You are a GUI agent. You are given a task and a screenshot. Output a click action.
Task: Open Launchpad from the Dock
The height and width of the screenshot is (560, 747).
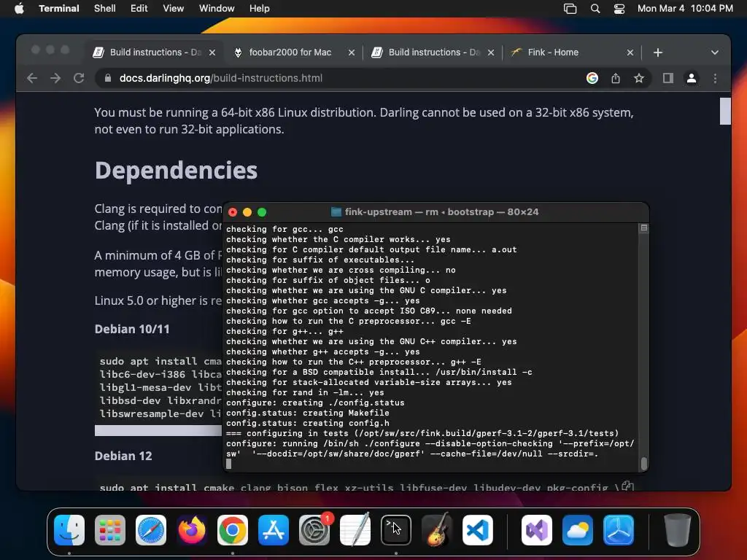pyautogui.click(x=110, y=530)
